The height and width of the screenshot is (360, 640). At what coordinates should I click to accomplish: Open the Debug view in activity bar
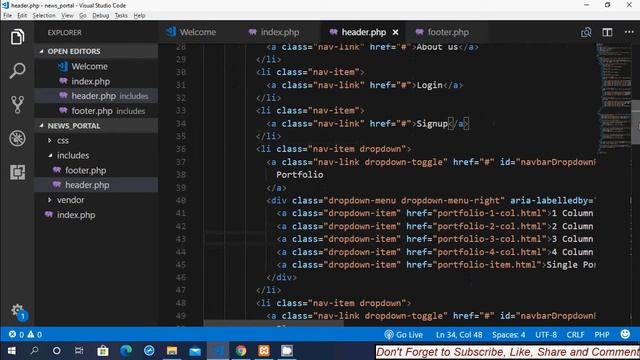click(x=17, y=138)
